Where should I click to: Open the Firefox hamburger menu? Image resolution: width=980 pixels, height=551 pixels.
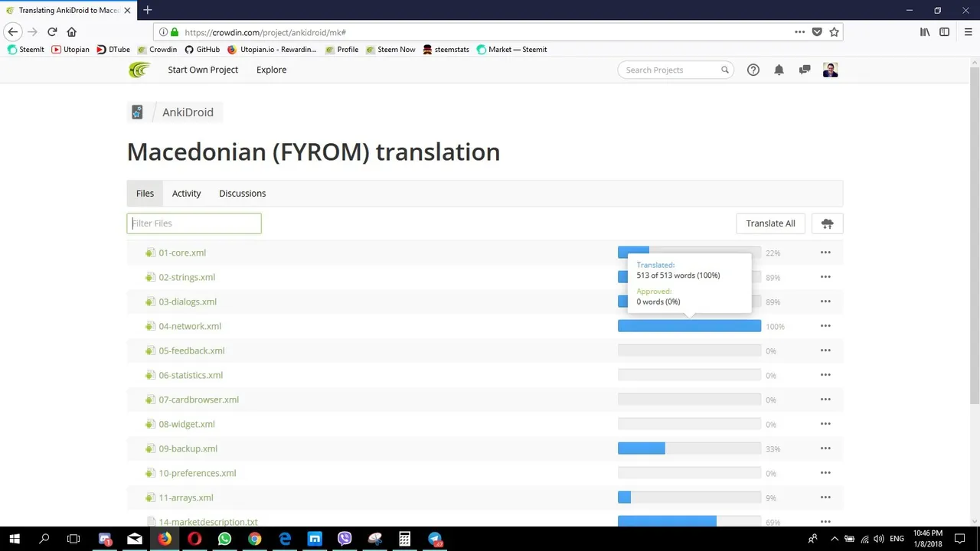click(968, 32)
